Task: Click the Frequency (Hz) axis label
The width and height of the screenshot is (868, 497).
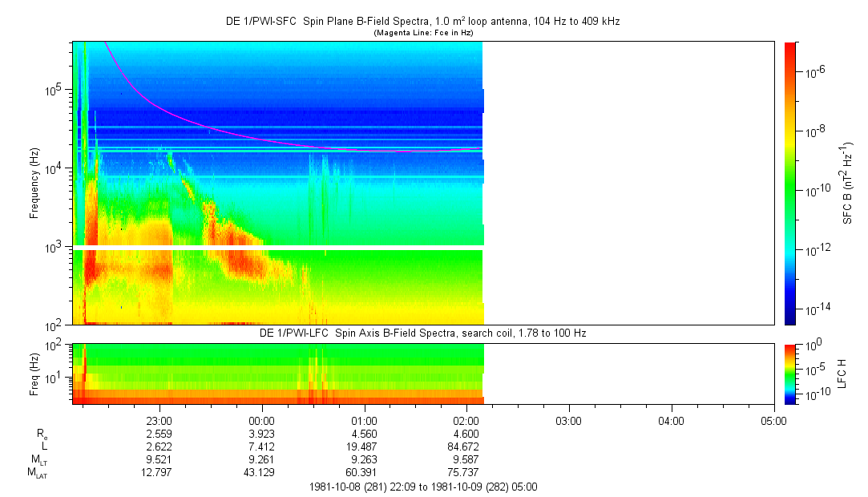Action: 34,184
